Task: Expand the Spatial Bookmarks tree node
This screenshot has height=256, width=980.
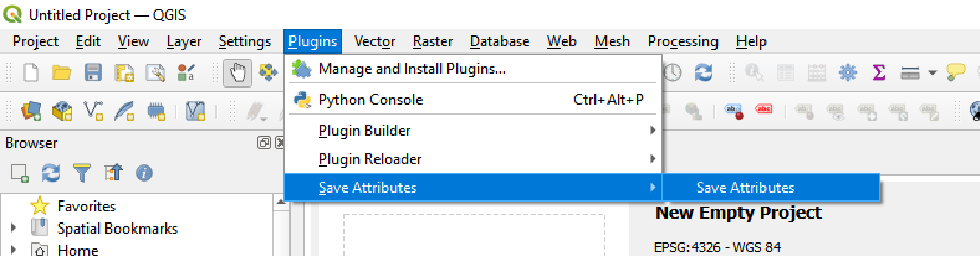Action: pos(14,227)
